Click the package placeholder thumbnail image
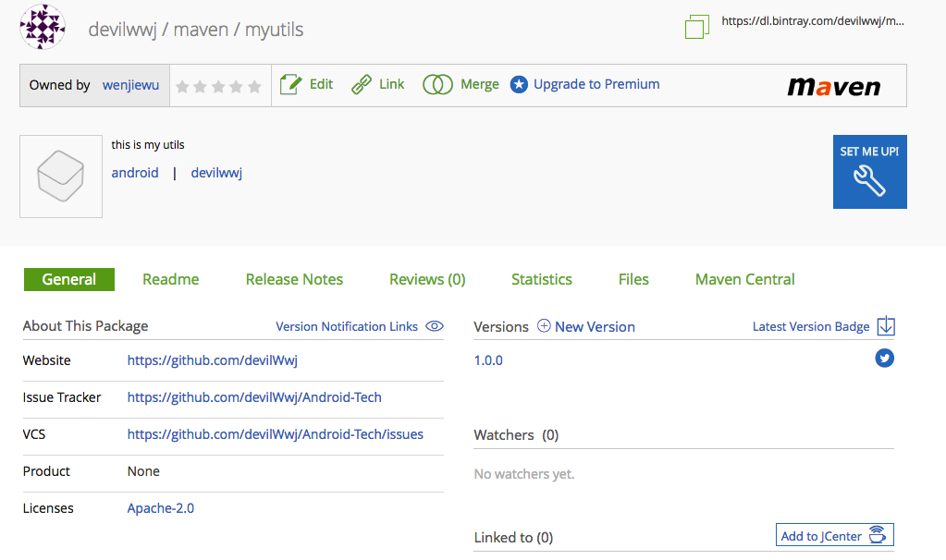946x560 pixels. coord(61,177)
